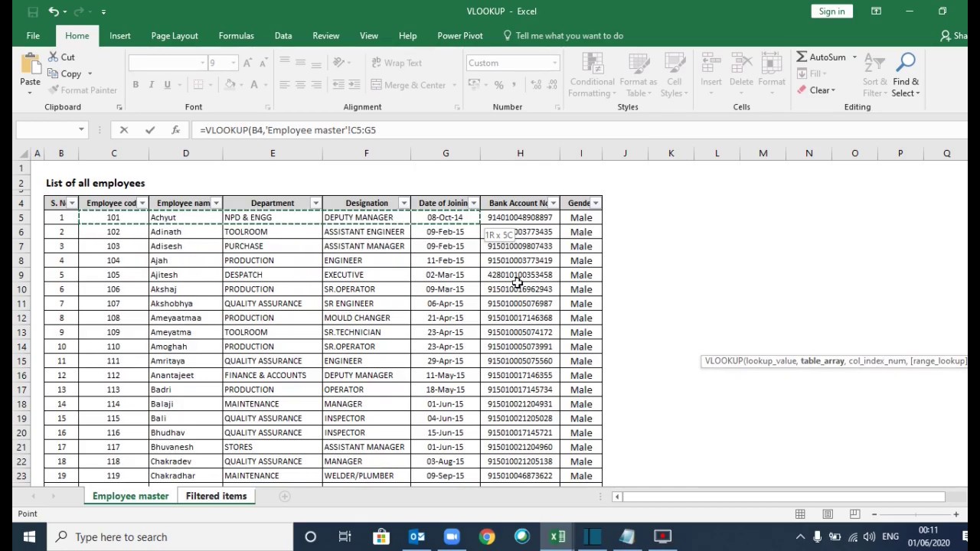Image resolution: width=980 pixels, height=551 pixels.
Task: Toggle Bold formatting
Action: (x=136, y=85)
